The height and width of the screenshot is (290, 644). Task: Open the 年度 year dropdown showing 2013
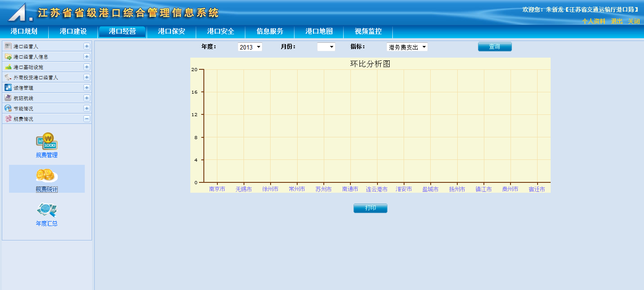(250, 47)
